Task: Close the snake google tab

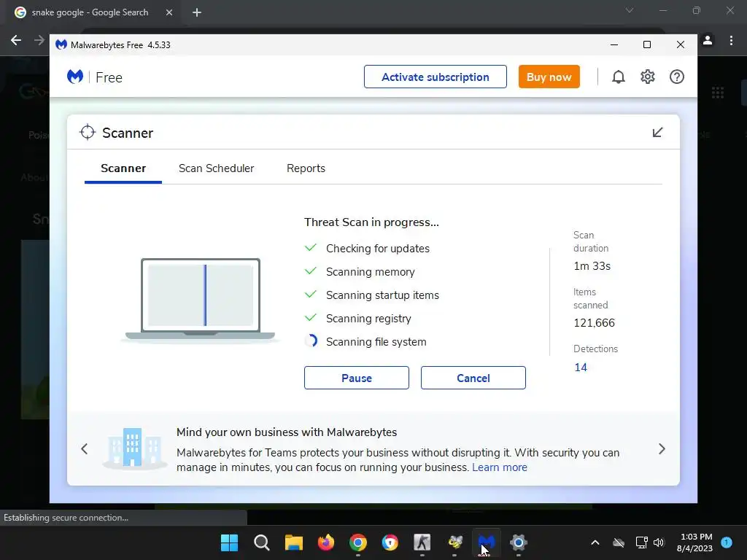Action: pyautogui.click(x=169, y=12)
